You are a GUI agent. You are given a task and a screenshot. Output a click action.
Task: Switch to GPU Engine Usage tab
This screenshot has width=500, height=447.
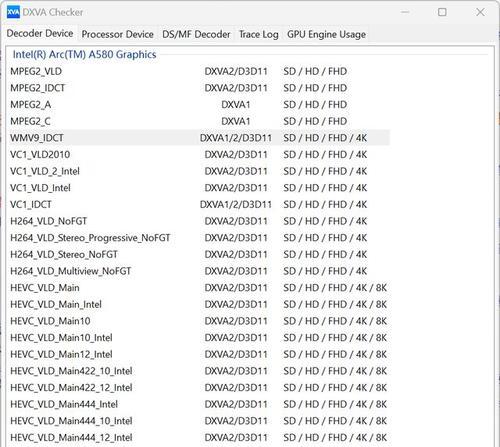tap(326, 34)
